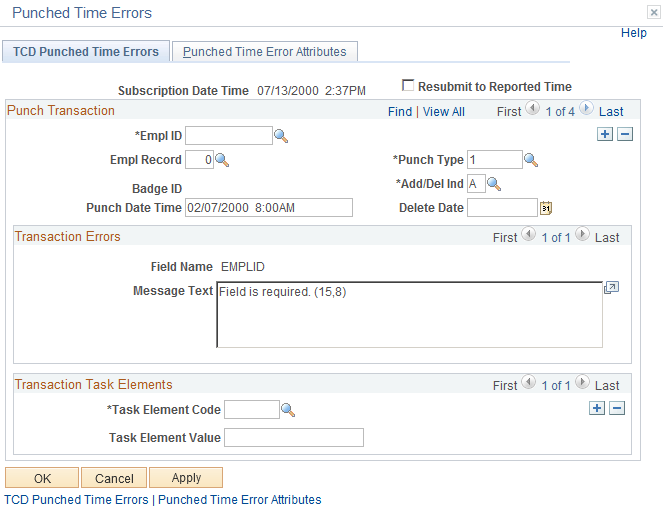Open bottom Punched Time Error Attributes link

(x=240, y=500)
